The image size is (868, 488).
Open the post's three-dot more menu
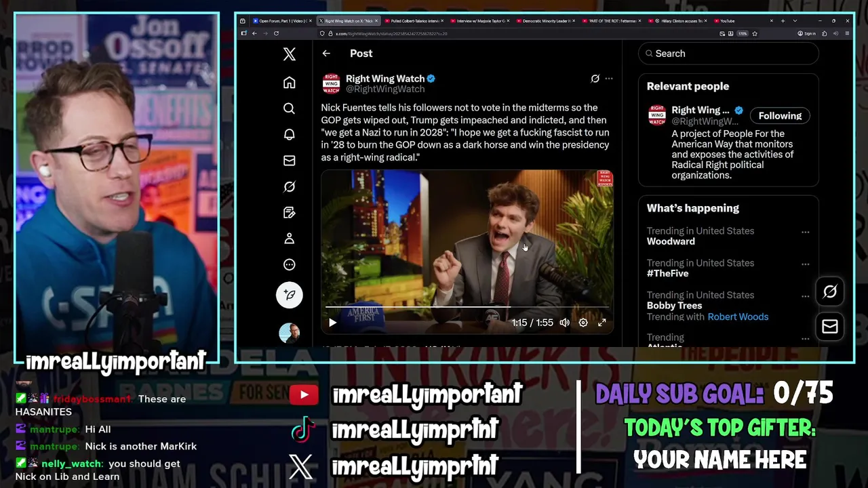click(x=609, y=79)
